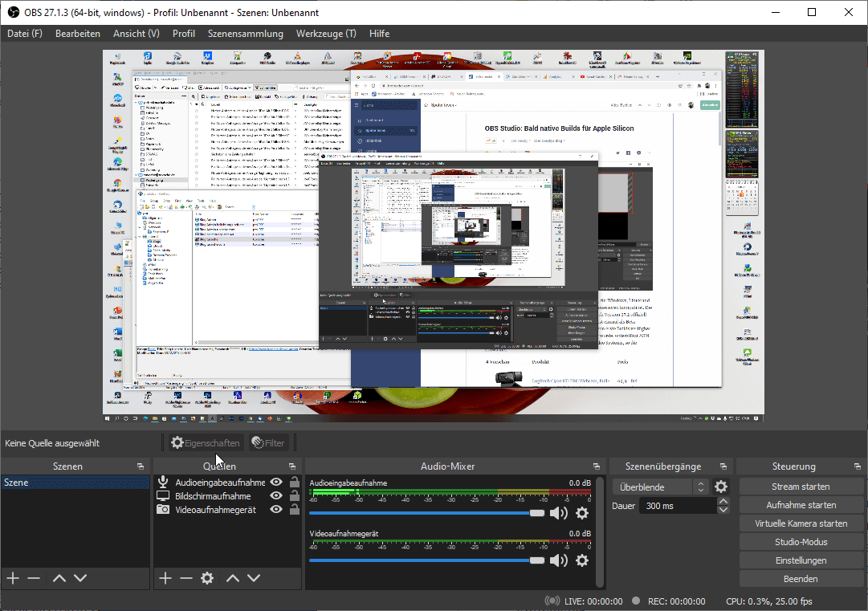Viewport: 868px width, 611px height.
Task: Mute Audioeingabeaufnahme in the Audio-Mixer
Action: pyautogui.click(x=559, y=513)
